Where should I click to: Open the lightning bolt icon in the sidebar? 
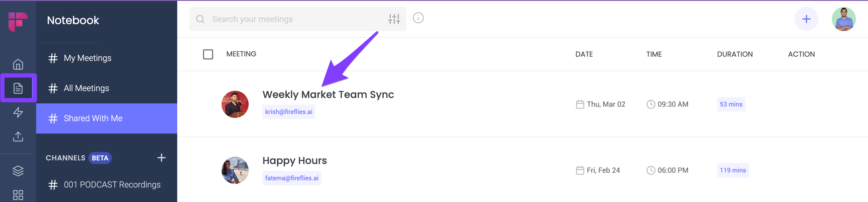click(18, 112)
